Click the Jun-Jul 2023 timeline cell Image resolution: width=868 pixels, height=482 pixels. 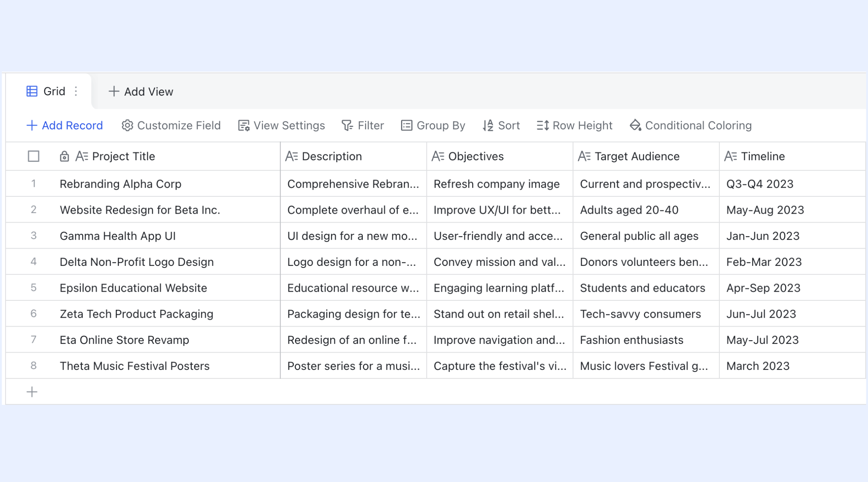(792, 314)
